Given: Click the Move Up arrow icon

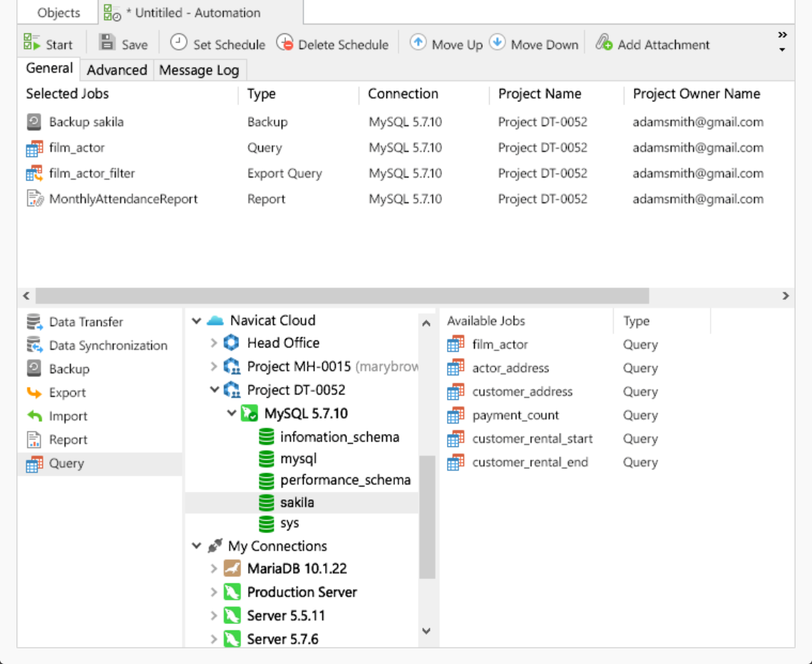Looking at the screenshot, I should (x=418, y=43).
